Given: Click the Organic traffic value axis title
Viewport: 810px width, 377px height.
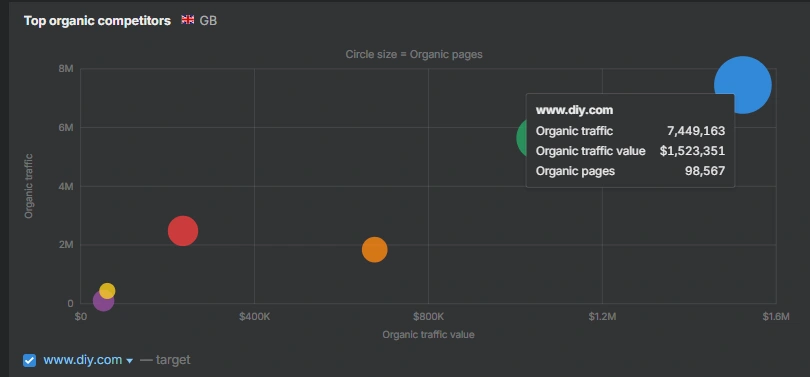Looking at the screenshot, I should coord(428,335).
